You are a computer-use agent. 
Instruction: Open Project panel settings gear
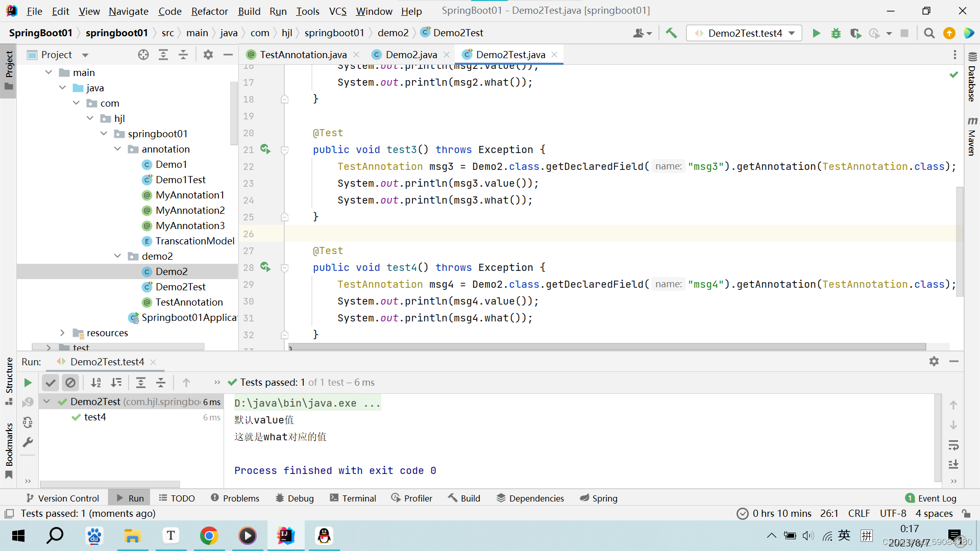(208, 55)
